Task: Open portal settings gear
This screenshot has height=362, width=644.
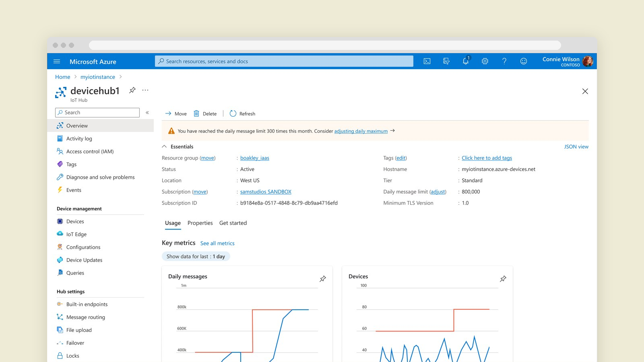Action: click(x=485, y=61)
